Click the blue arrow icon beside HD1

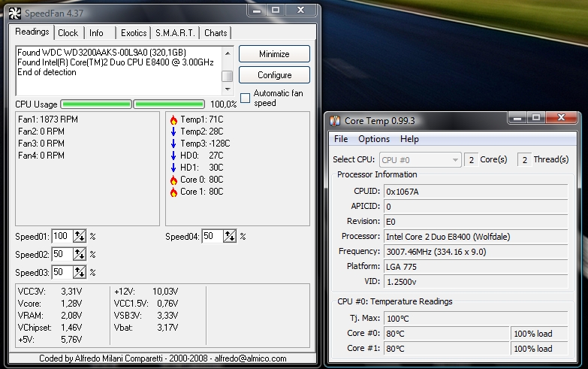(173, 168)
